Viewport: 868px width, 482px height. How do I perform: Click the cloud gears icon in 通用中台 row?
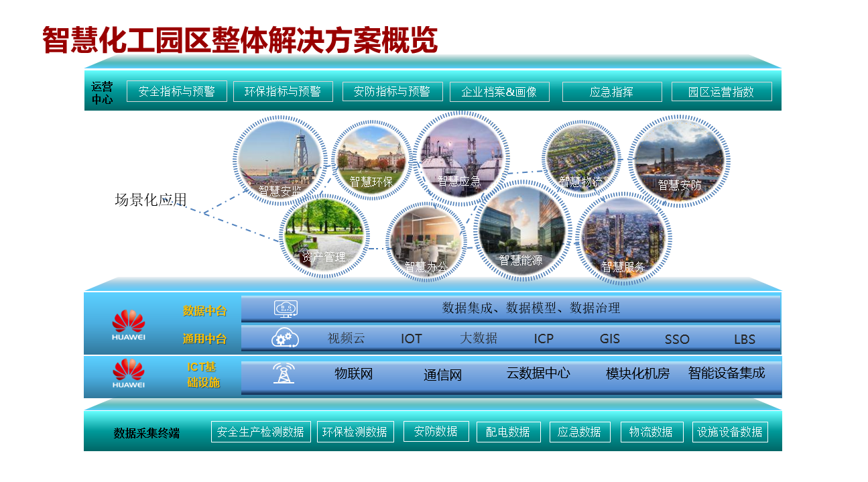pos(285,338)
